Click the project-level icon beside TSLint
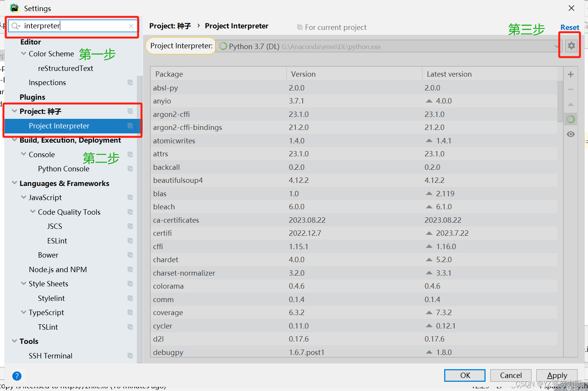 130,327
